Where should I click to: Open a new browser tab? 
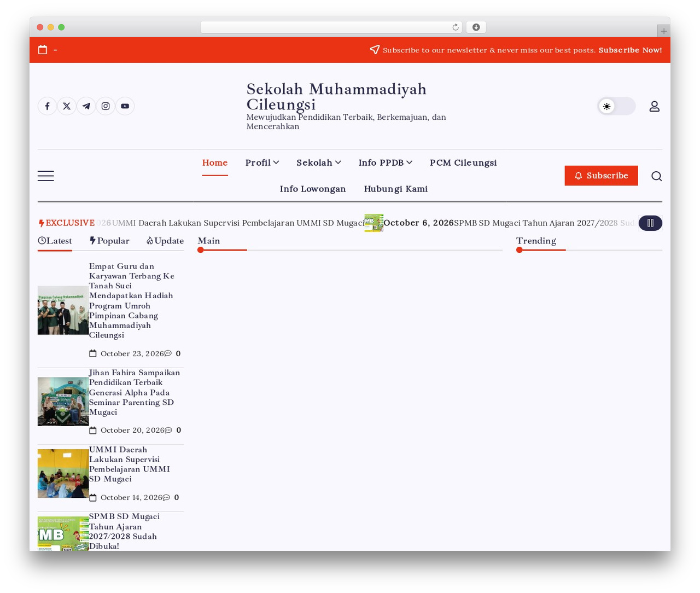[x=663, y=31]
